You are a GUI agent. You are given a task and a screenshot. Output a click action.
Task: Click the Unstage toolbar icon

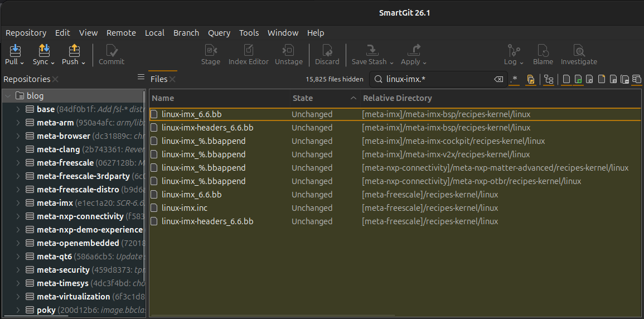pyautogui.click(x=288, y=50)
